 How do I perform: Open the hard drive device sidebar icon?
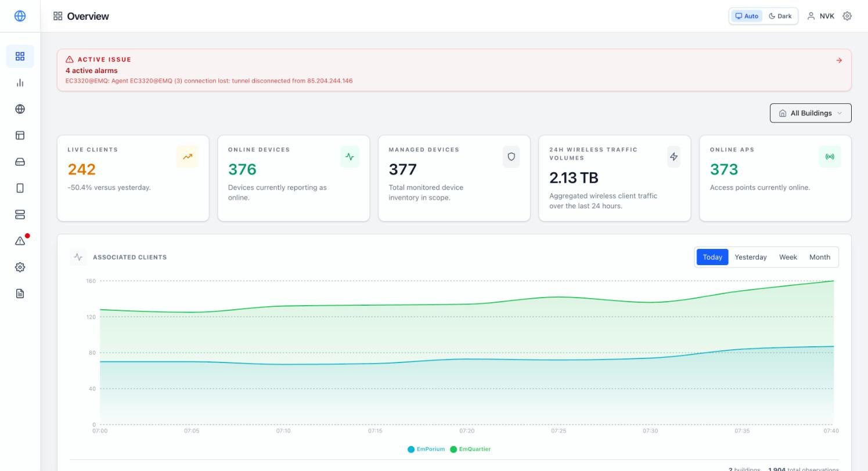(20, 162)
